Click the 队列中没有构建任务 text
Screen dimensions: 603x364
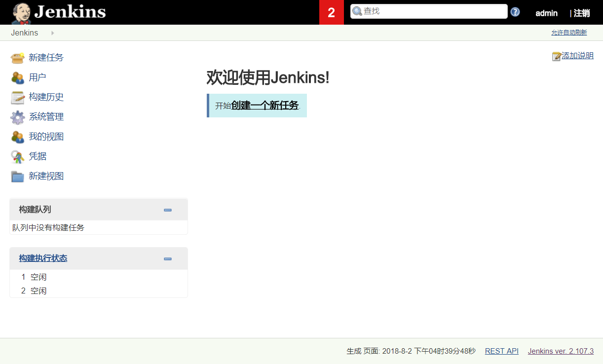pos(48,228)
